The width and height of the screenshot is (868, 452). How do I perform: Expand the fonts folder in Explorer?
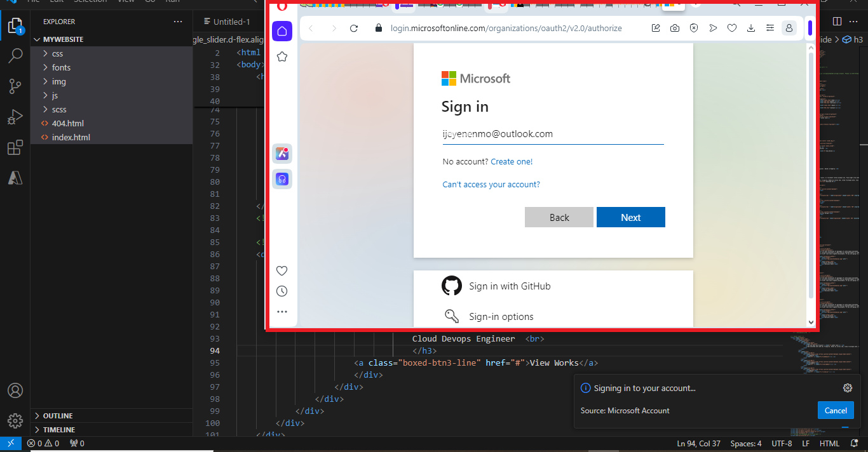point(111,67)
